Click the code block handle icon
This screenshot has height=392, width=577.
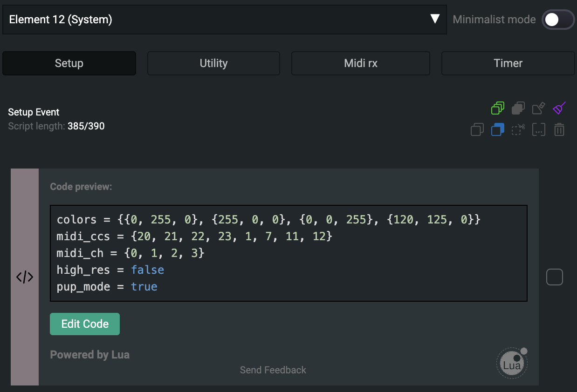tap(25, 277)
